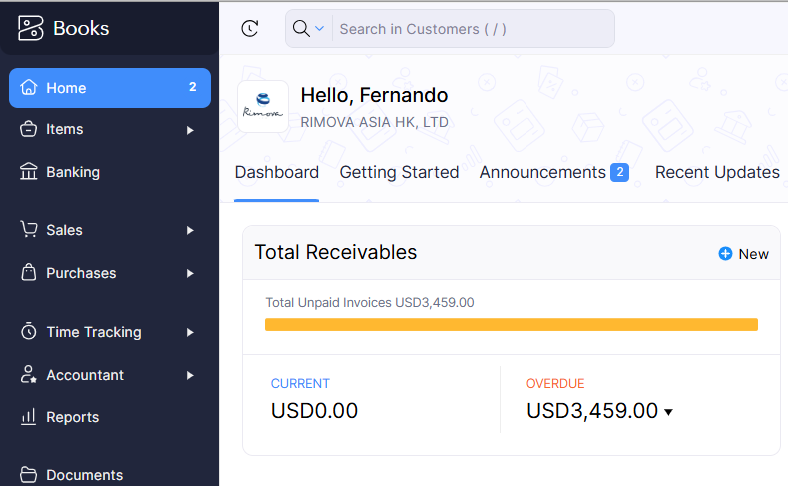Click the Reports bar chart icon
This screenshot has width=788, height=486.
pos(29,417)
